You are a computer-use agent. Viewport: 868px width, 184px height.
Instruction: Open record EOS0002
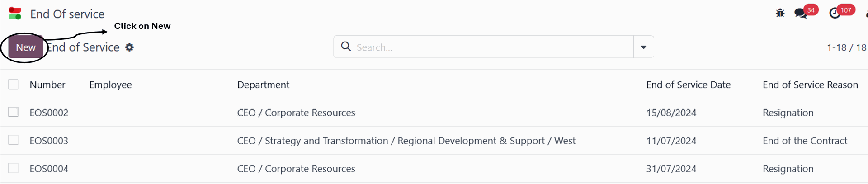point(49,113)
